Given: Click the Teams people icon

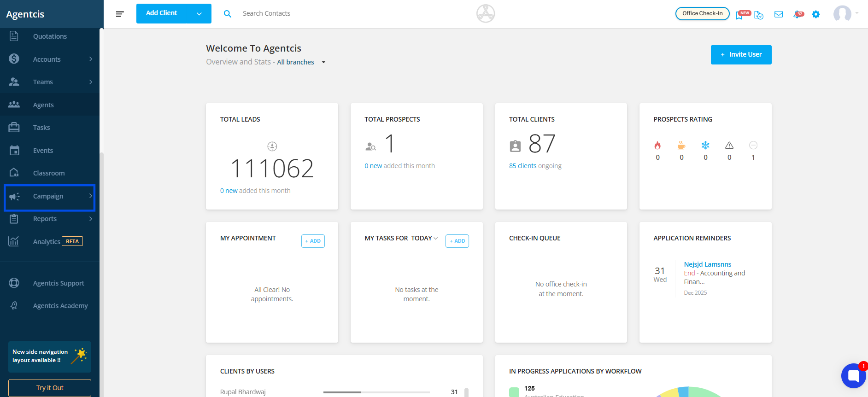Looking at the screenshot, I should point(14,82).
